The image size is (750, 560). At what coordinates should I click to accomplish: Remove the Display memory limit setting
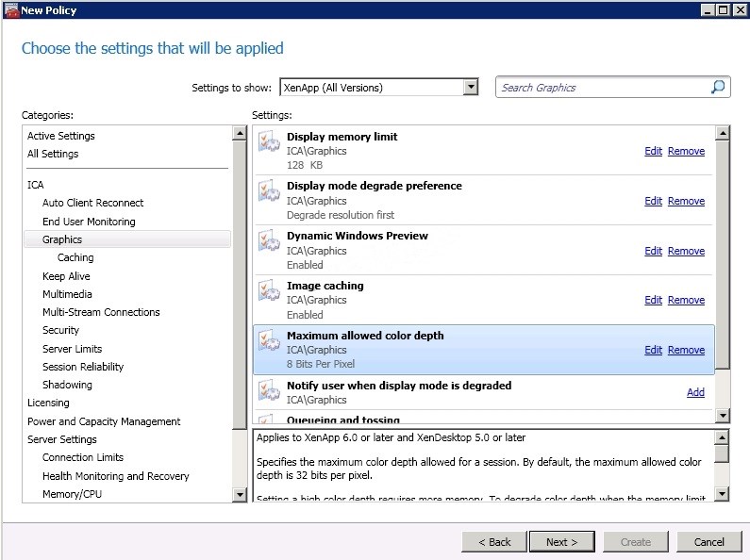pos(686,151)
